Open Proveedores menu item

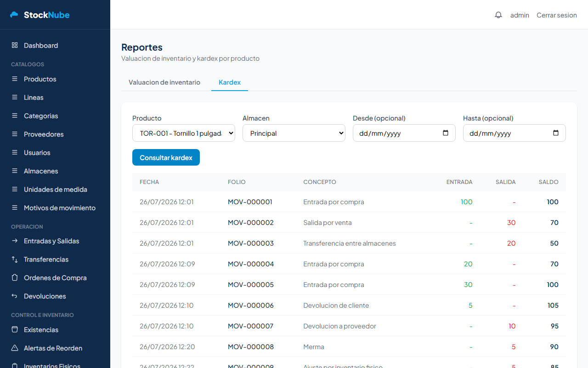coord(55,134)
